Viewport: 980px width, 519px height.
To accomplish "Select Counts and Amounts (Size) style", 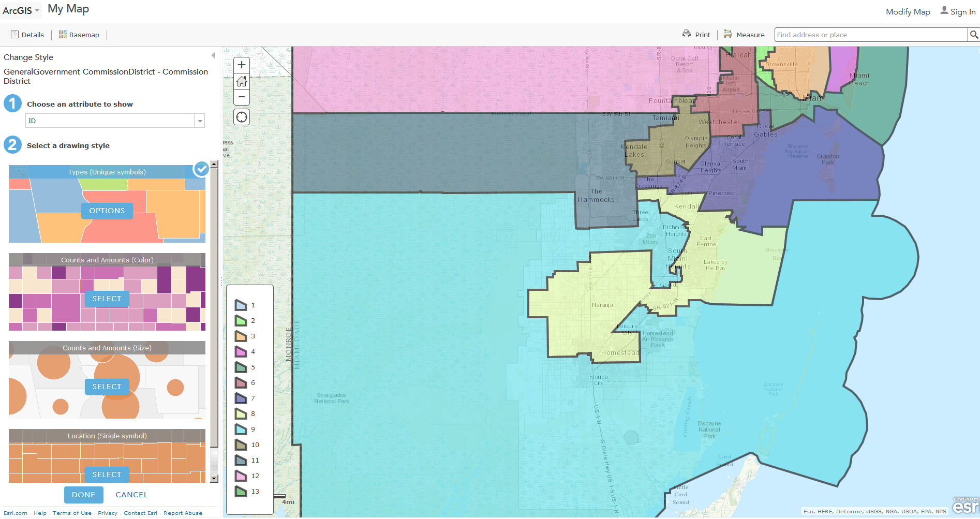I will 107,387.
